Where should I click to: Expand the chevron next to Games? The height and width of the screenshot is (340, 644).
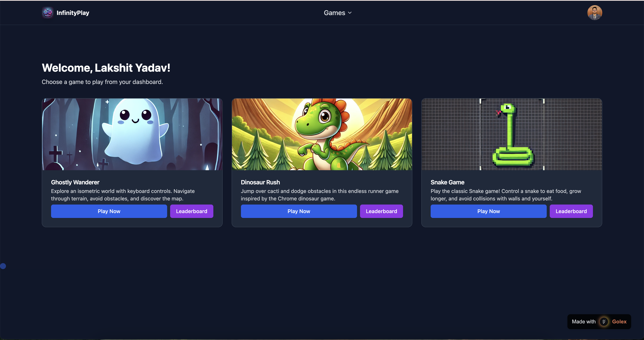click(350, 13)
